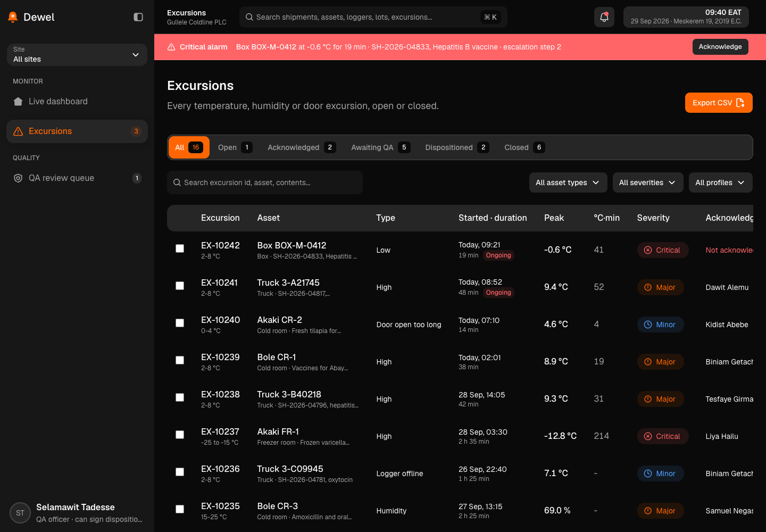Click the Minor clock icon for EX-10240
Screen dimensions: 766x532
click(648, 325)
